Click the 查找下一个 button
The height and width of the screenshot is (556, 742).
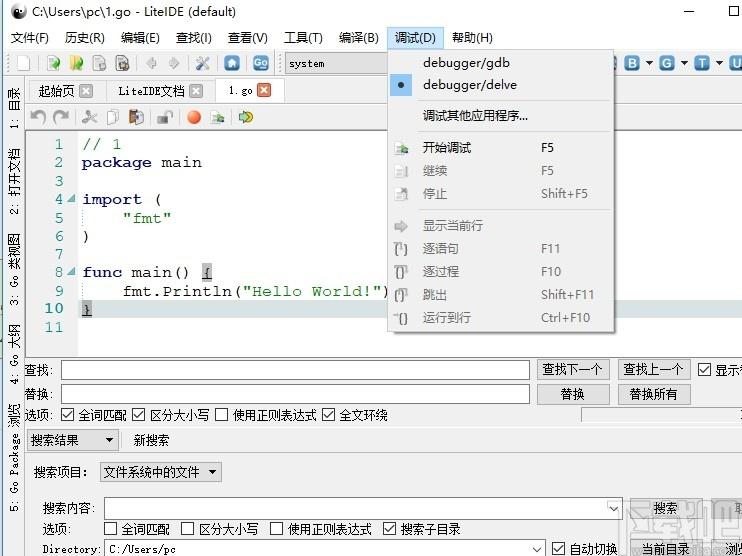[573, 370]
